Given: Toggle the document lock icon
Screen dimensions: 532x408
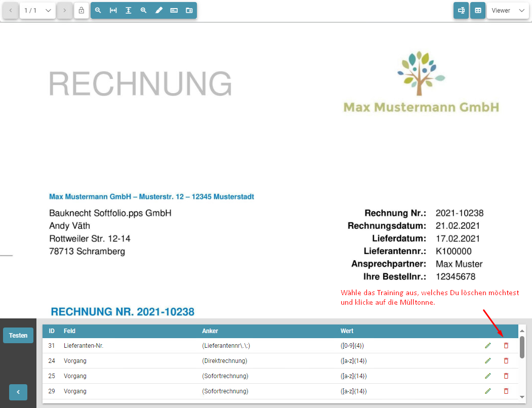Looking at the screenshot, I should [x=81, y=11].
